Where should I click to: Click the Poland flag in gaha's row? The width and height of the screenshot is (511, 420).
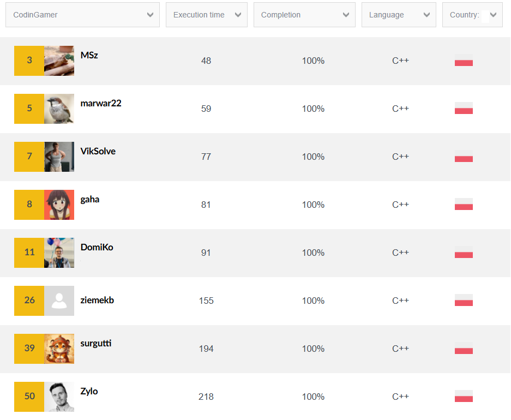click(x=464, y=204)
